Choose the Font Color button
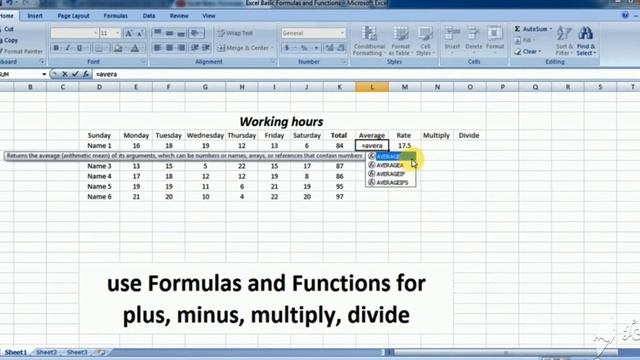Image resolution: width=640 pixels, height=360 pixels. pyautogui.click(x=135, y=48)
